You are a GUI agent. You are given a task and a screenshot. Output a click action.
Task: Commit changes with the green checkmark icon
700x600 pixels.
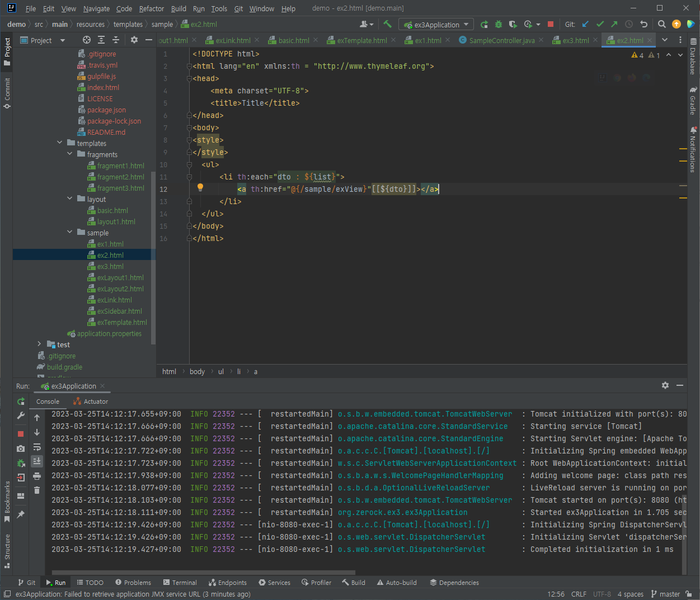point(600,24)
